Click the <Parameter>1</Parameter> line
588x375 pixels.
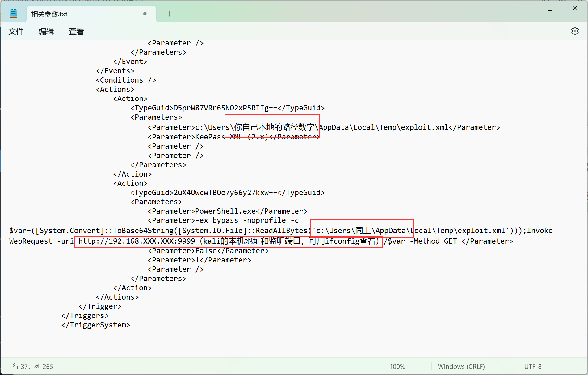point(199,260)
